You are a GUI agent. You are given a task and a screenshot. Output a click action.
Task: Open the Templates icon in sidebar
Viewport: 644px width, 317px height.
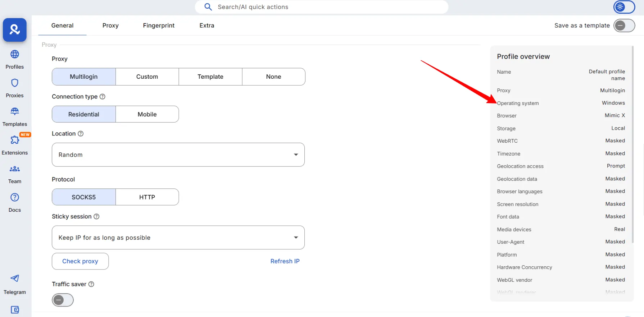[x=15, y=111]
